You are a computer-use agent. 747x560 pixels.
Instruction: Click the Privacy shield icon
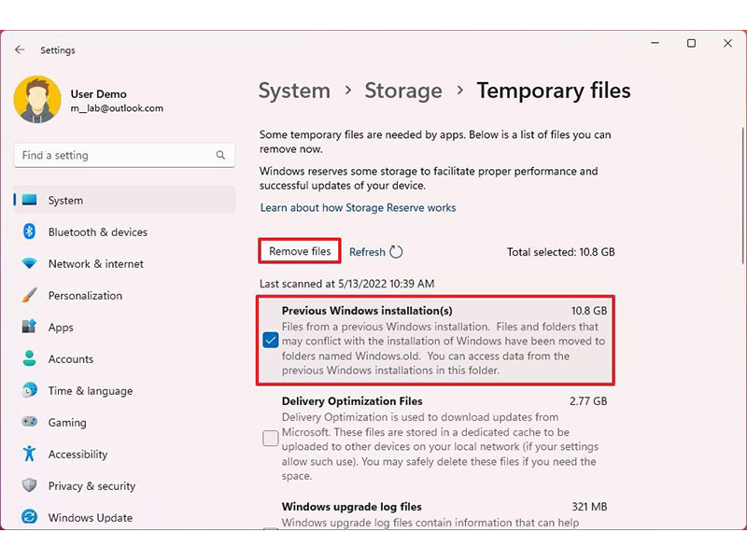tap(29, 485)
